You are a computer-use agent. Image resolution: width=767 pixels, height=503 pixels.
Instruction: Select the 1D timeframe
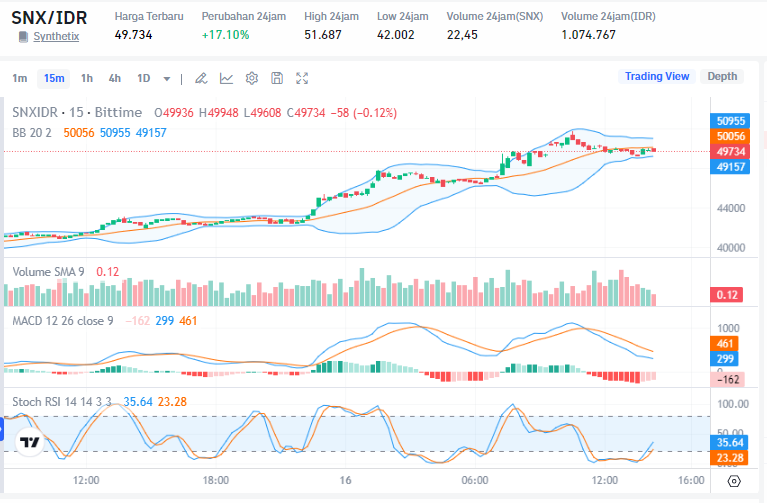coord(144,78)
